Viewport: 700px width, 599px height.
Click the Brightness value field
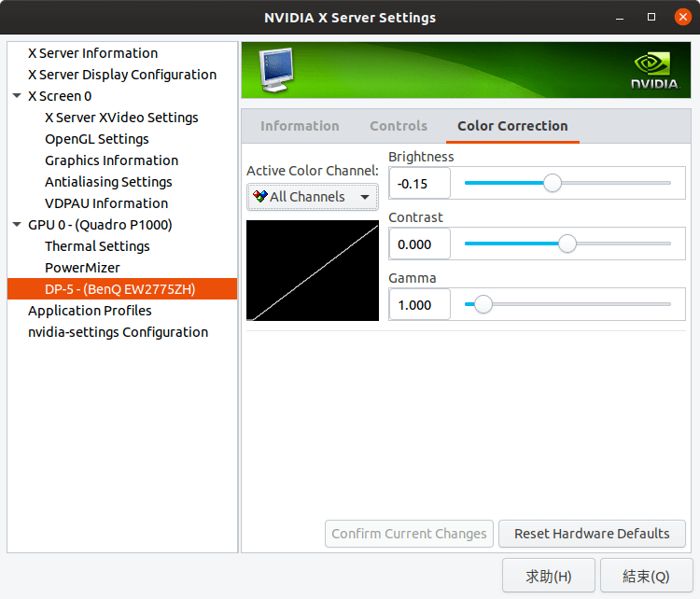click(420, 183)
